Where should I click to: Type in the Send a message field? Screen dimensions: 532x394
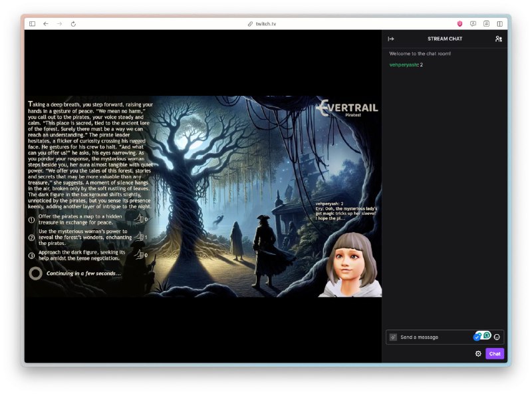coord(432,337)
